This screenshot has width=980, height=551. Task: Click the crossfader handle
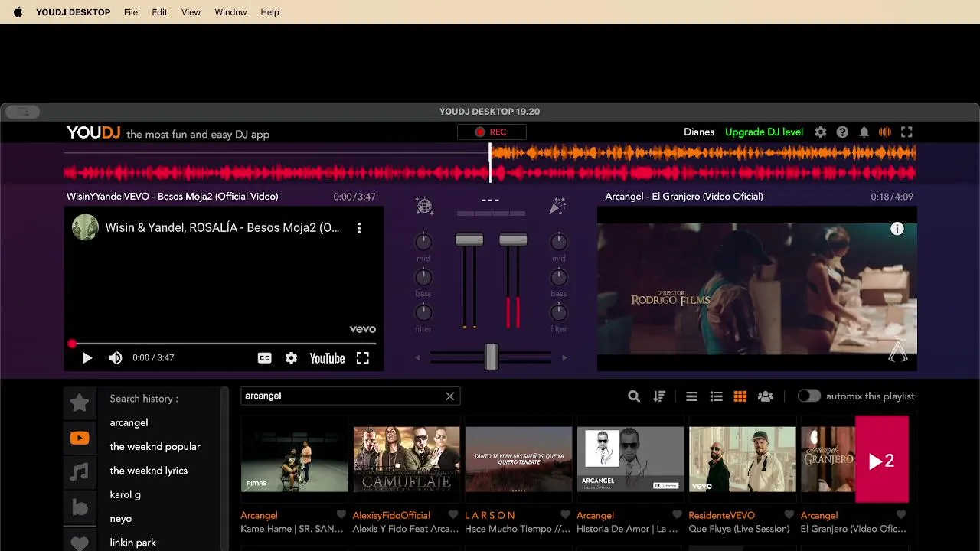491,357
